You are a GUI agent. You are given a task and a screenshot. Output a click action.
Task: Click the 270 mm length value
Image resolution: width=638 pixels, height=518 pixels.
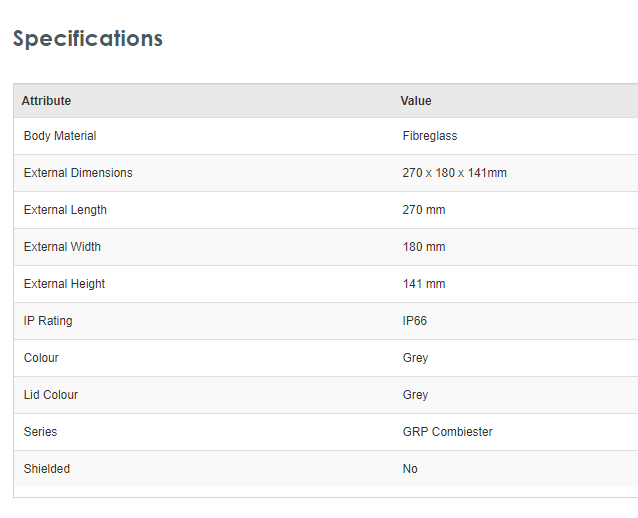pyautogui.click(x=424, y=210)
